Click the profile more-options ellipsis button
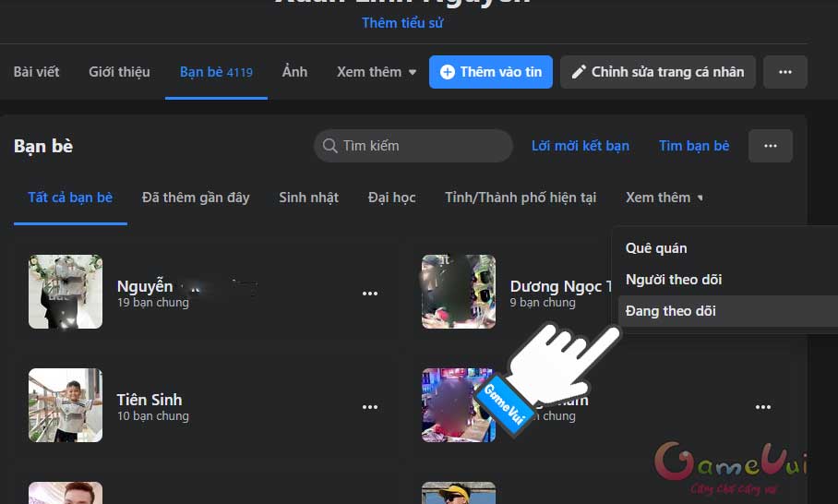838x504 pixels. tap(784, 72)
